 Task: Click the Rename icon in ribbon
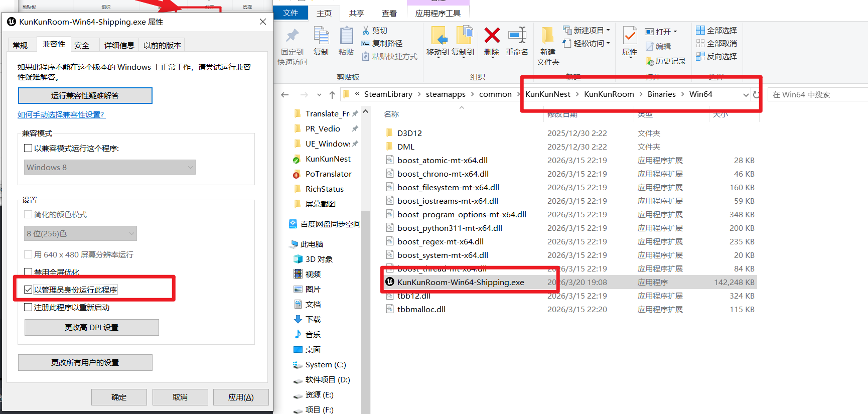[x=517, y=36]
